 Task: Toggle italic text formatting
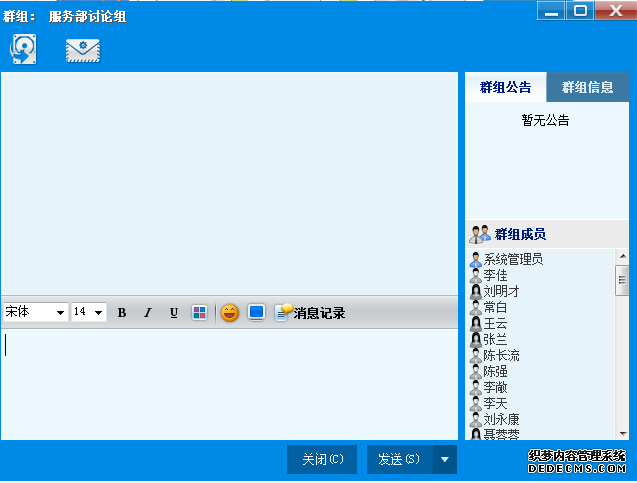[147, 313]
